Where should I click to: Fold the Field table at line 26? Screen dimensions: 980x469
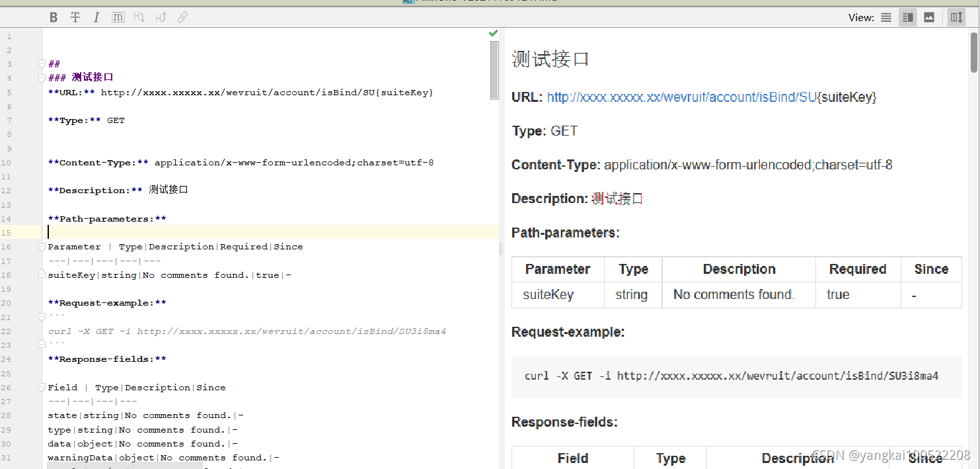pyautogui.click(x=42, y=388)
